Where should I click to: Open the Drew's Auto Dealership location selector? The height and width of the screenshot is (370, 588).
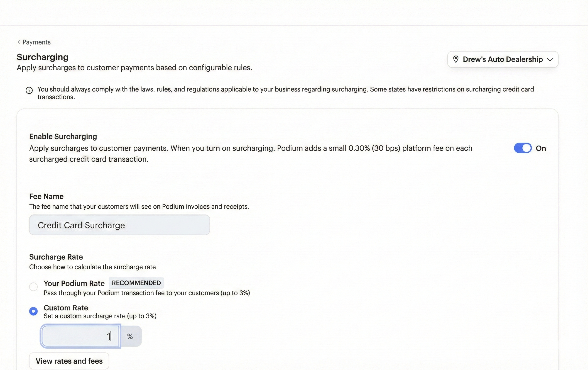pos(502,59)
